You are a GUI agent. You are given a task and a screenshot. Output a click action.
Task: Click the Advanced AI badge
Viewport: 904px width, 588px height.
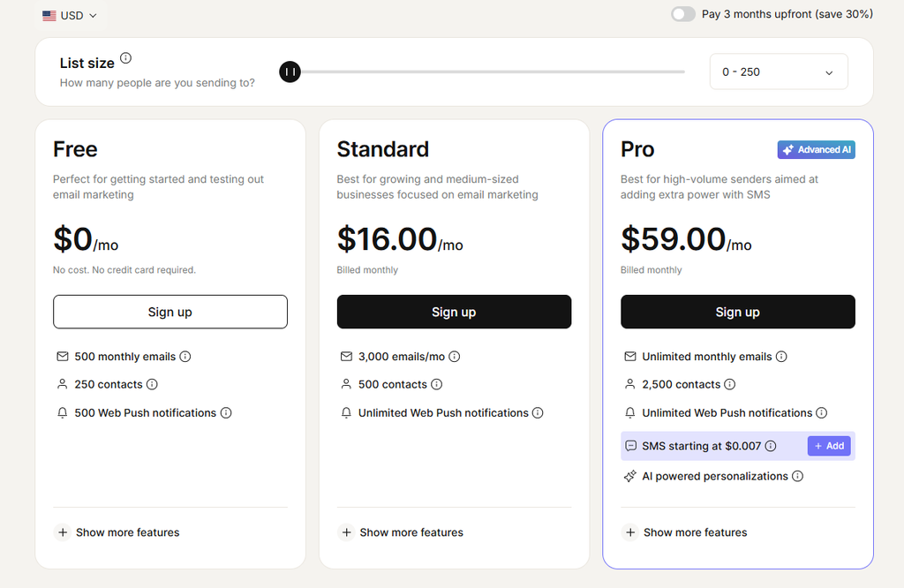pos(817,150)
